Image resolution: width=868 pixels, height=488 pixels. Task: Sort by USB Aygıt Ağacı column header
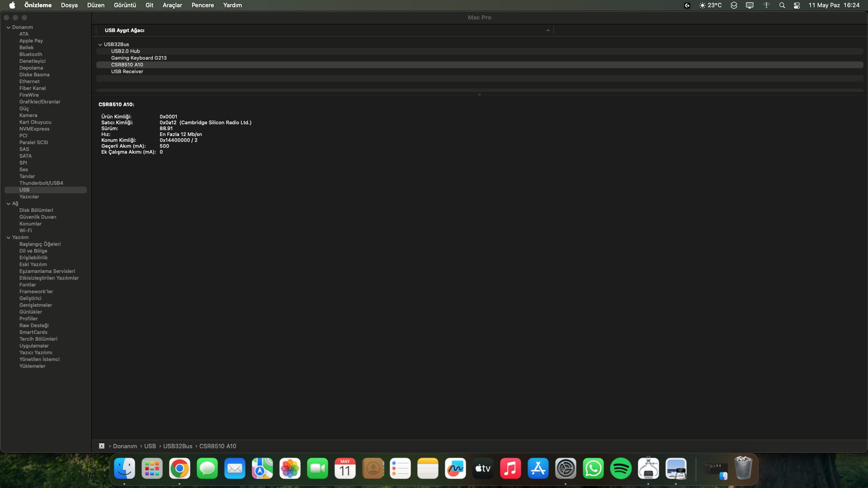coord(124,30)
